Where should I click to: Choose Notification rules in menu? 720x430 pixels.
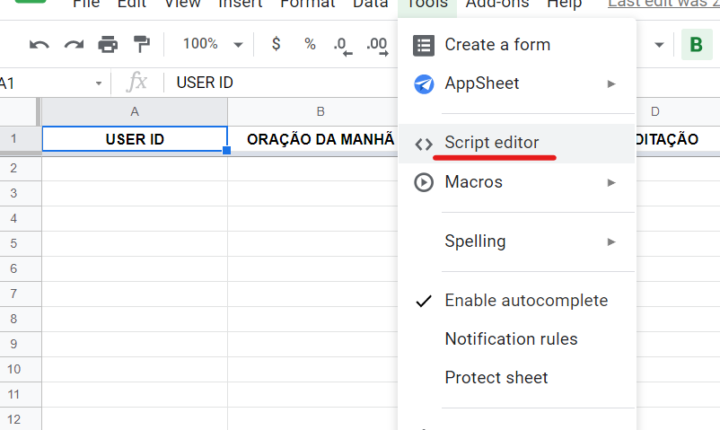point(511,339)
